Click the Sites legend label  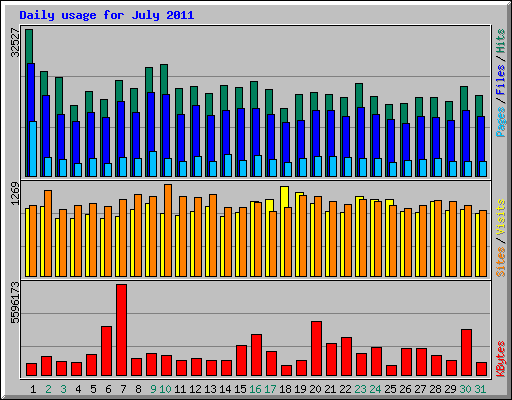click(x=501, y=262)
